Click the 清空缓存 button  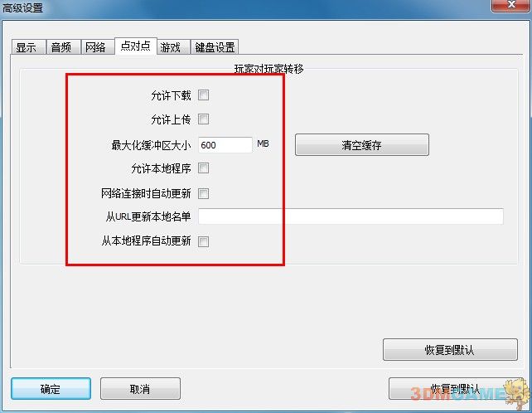[x=362, y=145]
